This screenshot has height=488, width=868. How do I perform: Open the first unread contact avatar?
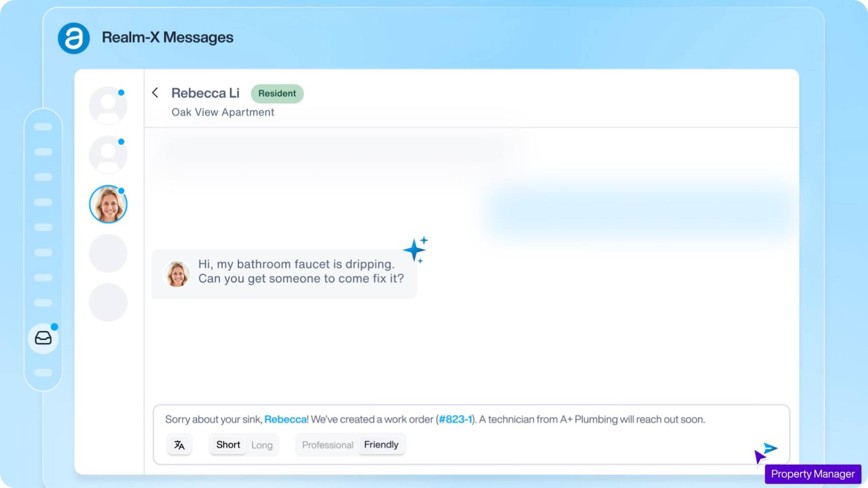(x=108, y=106)
